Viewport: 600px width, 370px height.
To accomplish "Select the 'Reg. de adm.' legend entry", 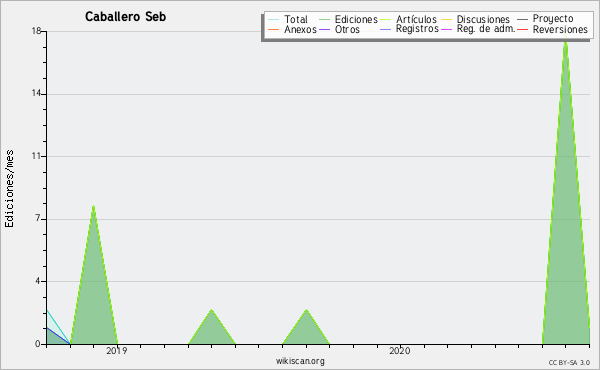I will [x=486, y=29].
